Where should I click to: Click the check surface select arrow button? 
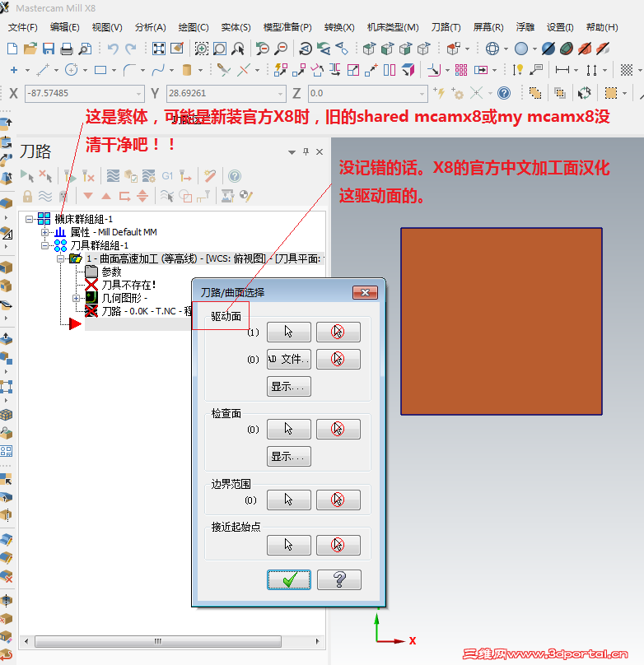click(x=289, y=429)
